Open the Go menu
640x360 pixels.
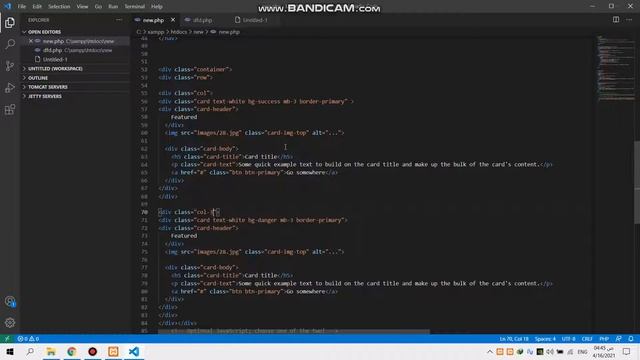[98, 7]
